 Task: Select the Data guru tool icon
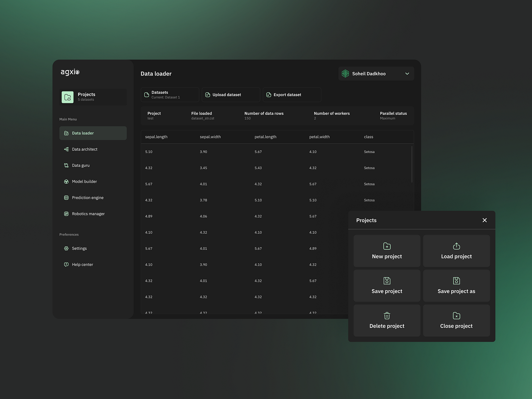coord(66,165)
